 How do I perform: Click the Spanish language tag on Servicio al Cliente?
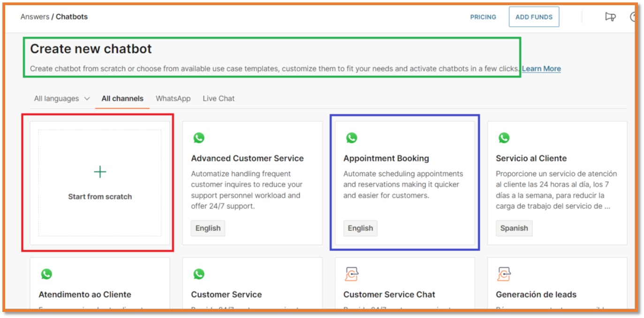point(514,229)
